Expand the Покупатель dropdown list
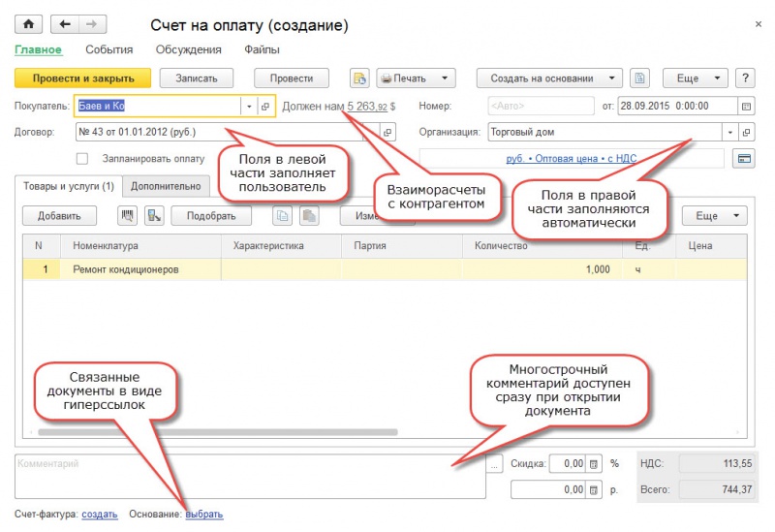This screenshot has height=532, width=775. click(x=249, y=106)
